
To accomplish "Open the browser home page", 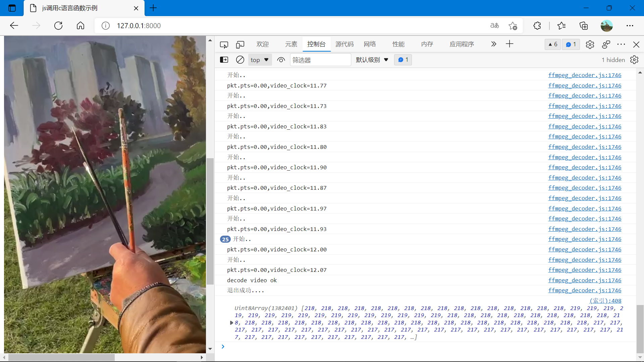I will coord(80,26).
